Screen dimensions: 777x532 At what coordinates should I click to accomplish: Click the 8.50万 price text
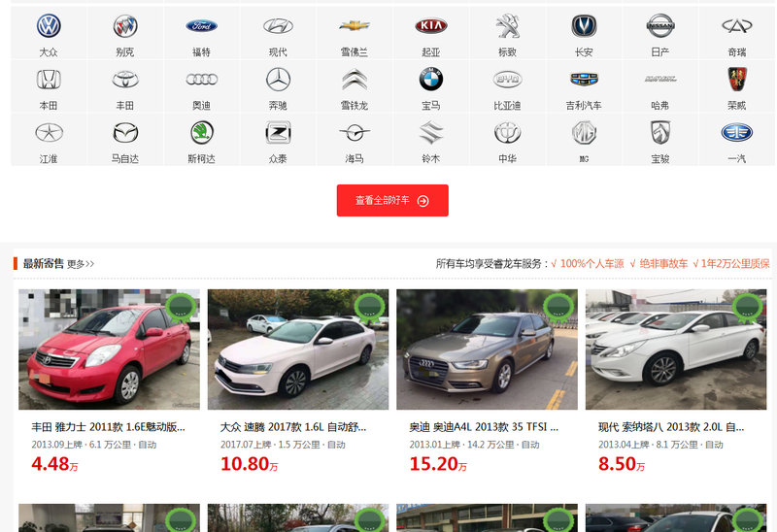(622, 464)
